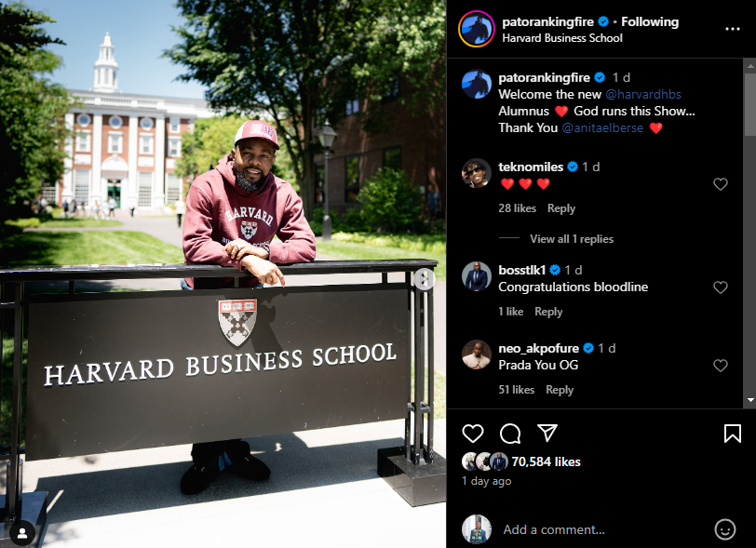Like the post with the heart icon

pos(473,434)
